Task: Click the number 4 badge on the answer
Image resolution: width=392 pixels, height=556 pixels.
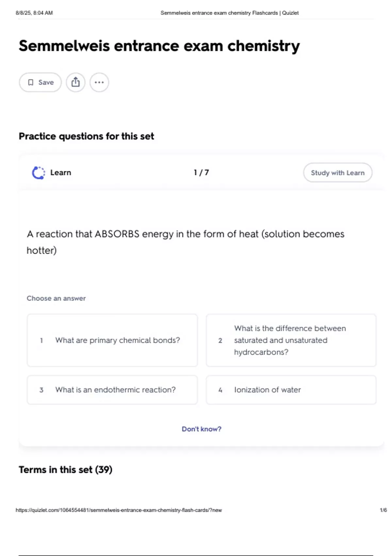Action: click(x=220, y=390)
